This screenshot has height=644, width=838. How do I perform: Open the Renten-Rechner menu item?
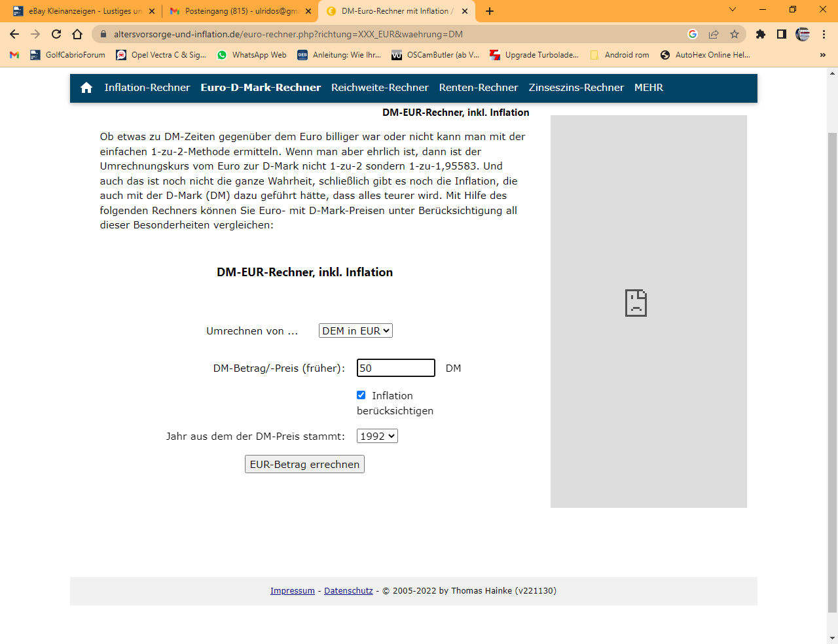[x=479, y=88]
